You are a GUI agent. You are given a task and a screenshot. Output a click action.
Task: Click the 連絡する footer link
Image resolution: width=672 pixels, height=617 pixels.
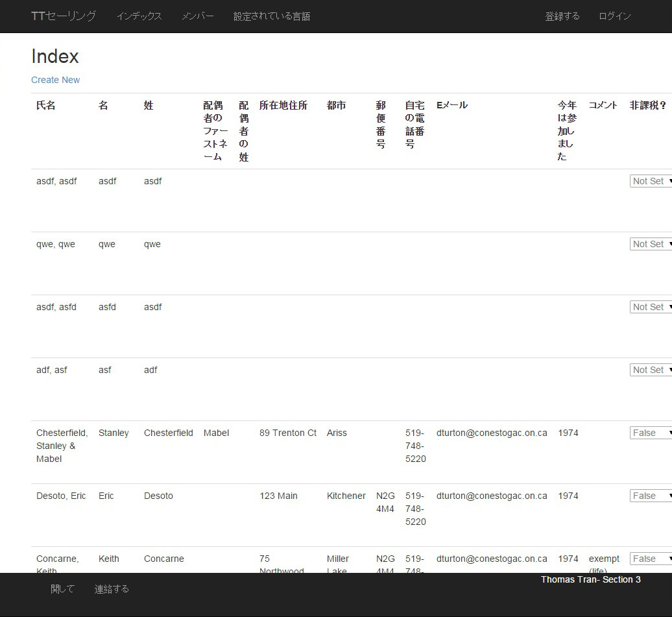click(112, 589)
